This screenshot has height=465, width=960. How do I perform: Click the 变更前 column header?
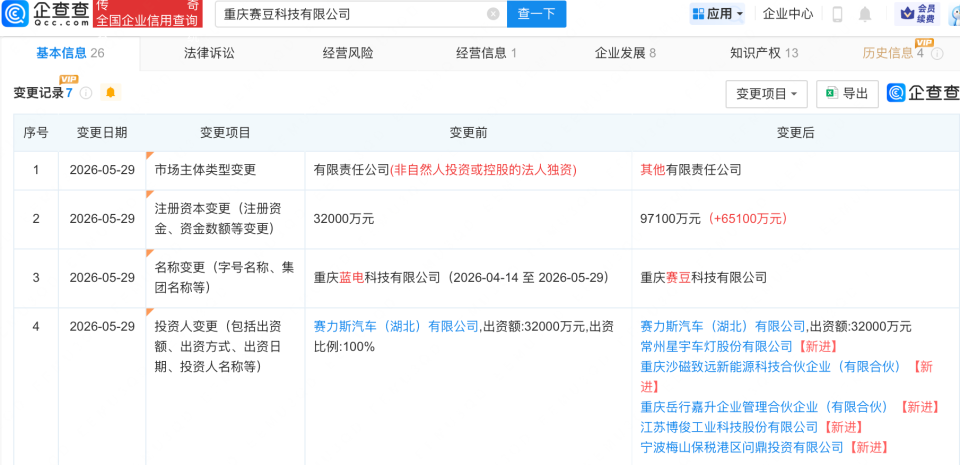pyautogui.click(x=468, y=133)
